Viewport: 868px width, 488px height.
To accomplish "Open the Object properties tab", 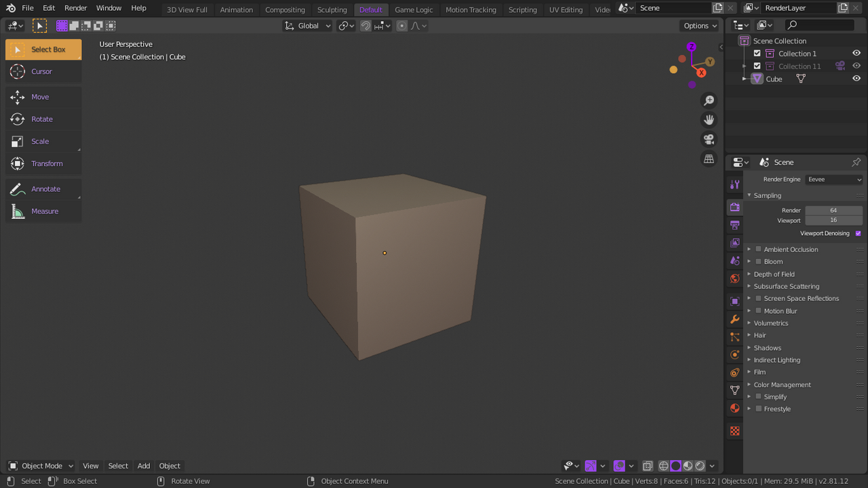I will [734, 301].
